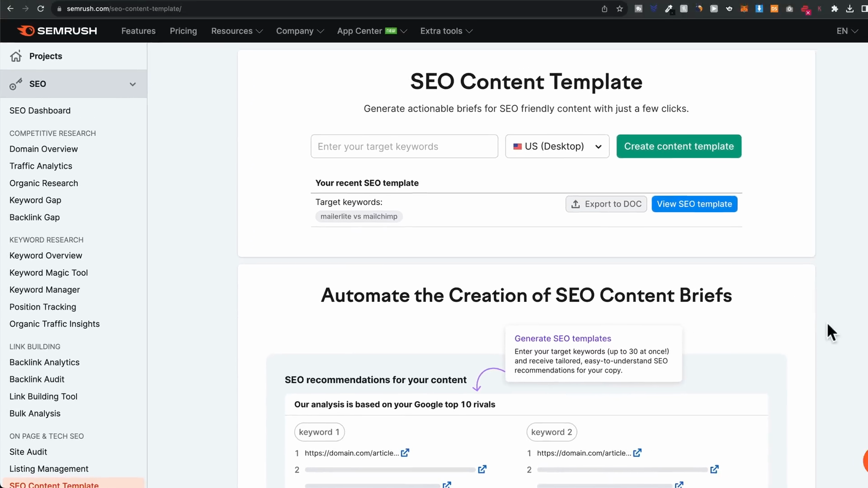
Task: Open the pink K extension
Action: [x=820, y=9]
